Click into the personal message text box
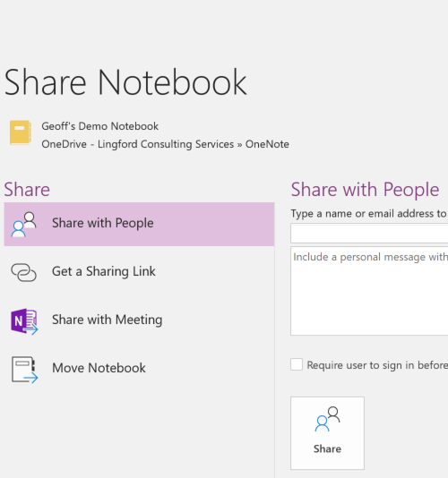Image resolution: width=448 pixels, height=478 pixels. [369, 291]
